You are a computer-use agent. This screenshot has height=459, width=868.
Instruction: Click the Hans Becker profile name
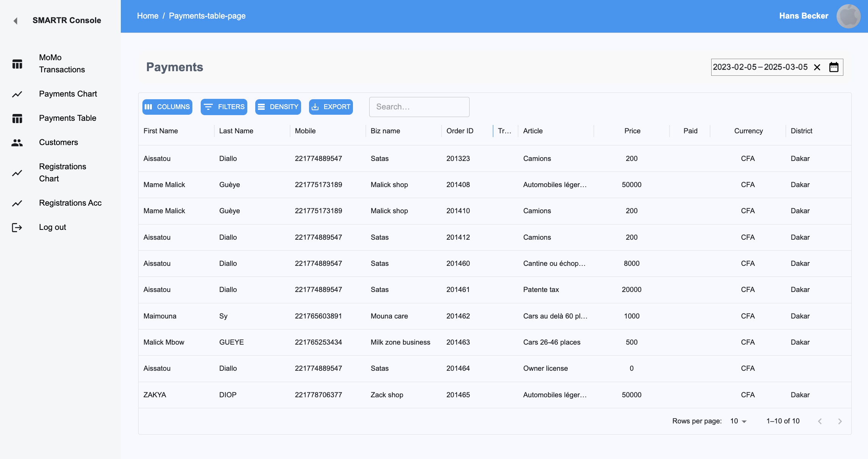[x=803, y=16]
